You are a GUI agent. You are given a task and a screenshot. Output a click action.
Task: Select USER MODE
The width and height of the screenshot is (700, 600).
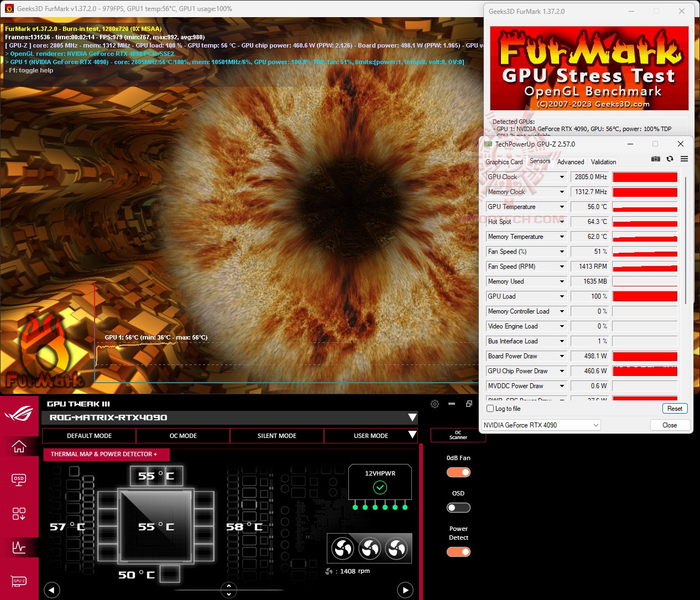point(371,436)
